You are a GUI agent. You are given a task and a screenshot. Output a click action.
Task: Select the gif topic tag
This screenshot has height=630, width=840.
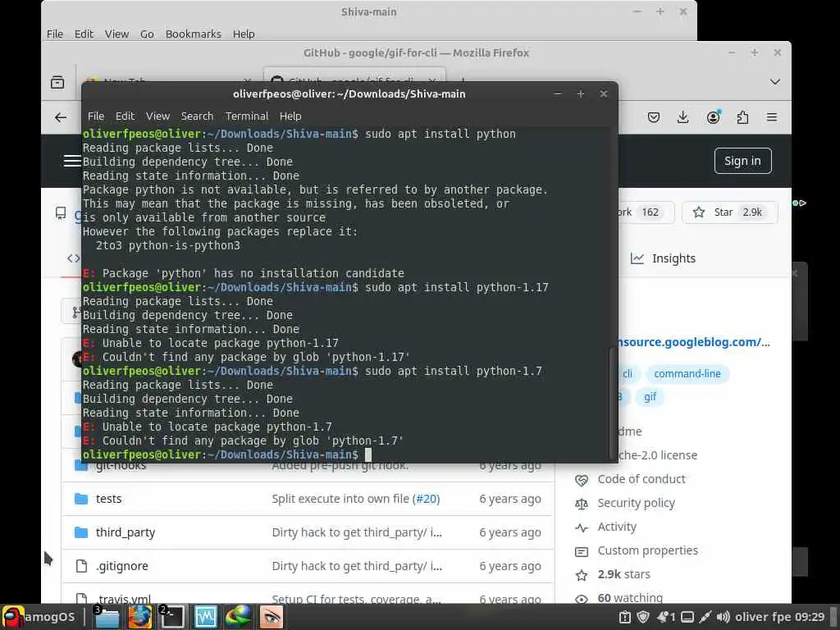point(650,396)
